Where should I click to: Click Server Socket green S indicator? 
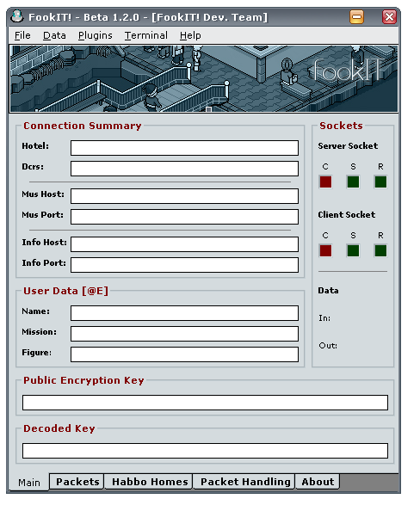coord(353,182)
